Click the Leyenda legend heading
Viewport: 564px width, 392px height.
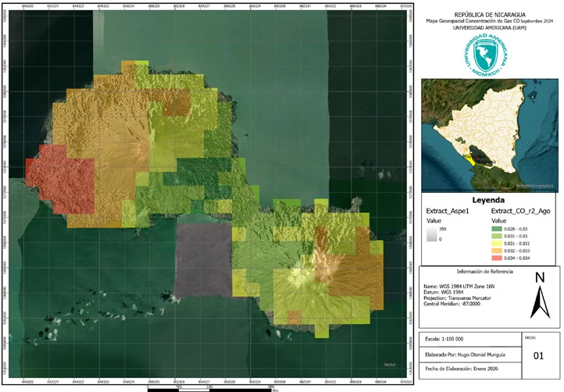point(488,201)
